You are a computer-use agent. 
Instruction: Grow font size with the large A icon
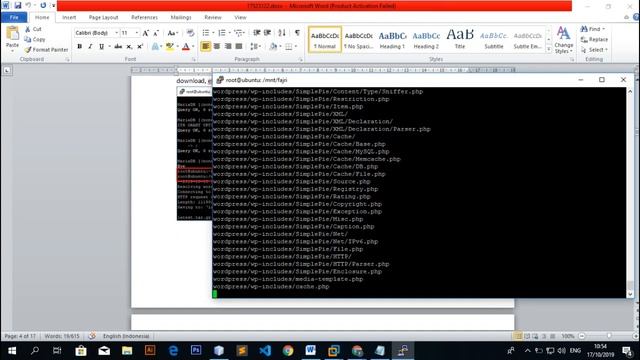click(146, 33)
